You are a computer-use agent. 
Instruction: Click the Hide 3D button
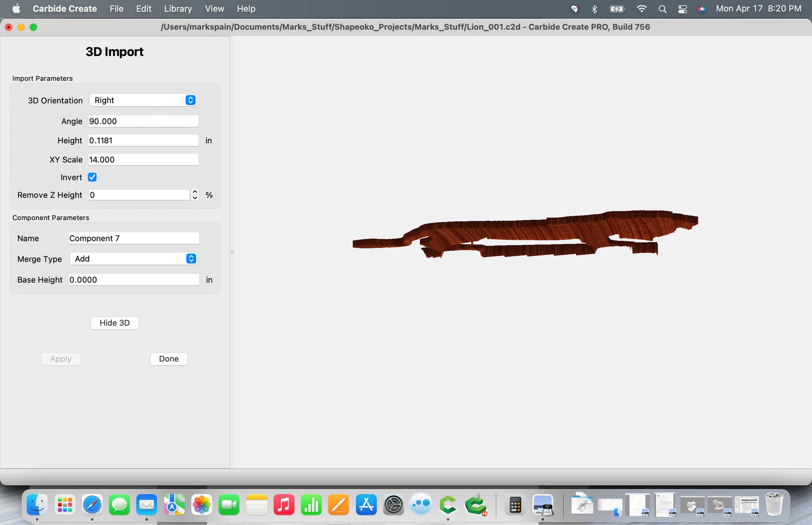click(x=115, y=323)
